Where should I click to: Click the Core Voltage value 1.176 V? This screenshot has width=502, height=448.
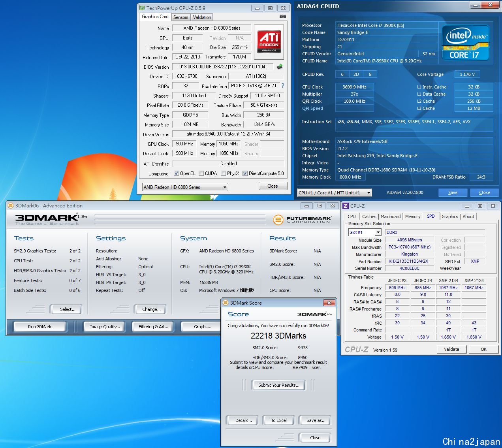click(x=467, y=74)
